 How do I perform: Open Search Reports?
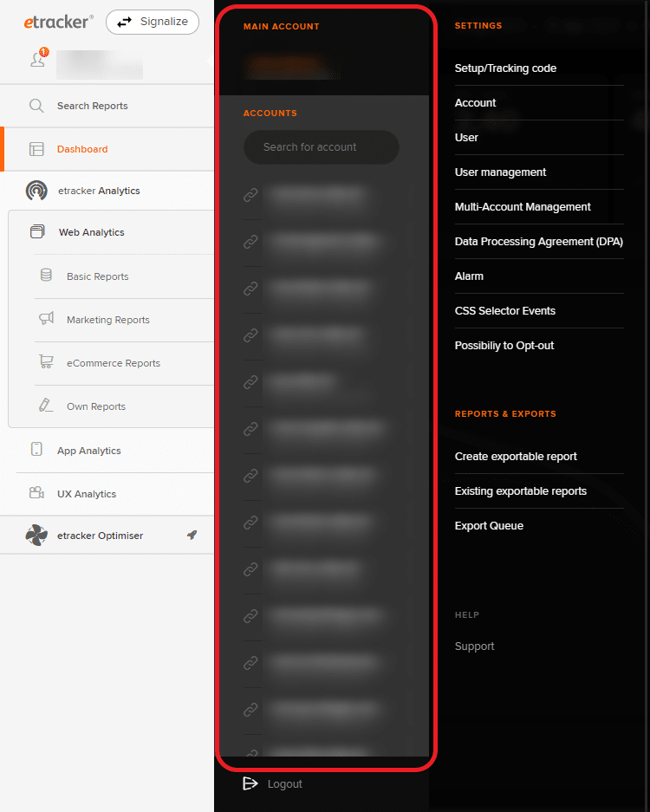92,106
